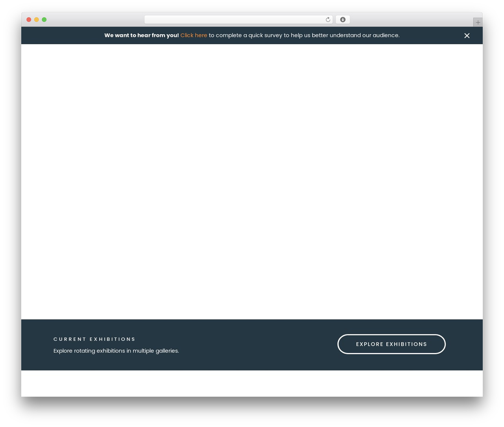Maximize the window using the green button
The height and width of the screenshot is (427, 504).
(x=44, y=20)
